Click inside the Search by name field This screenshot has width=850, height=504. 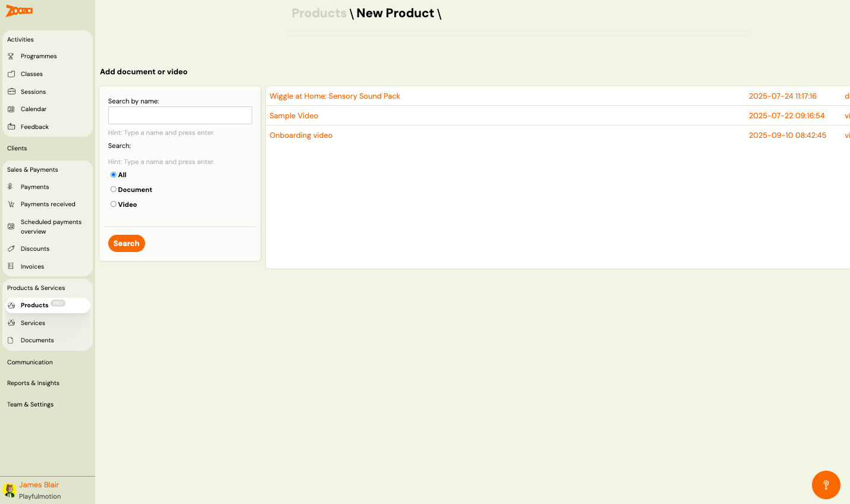point(180,115)
